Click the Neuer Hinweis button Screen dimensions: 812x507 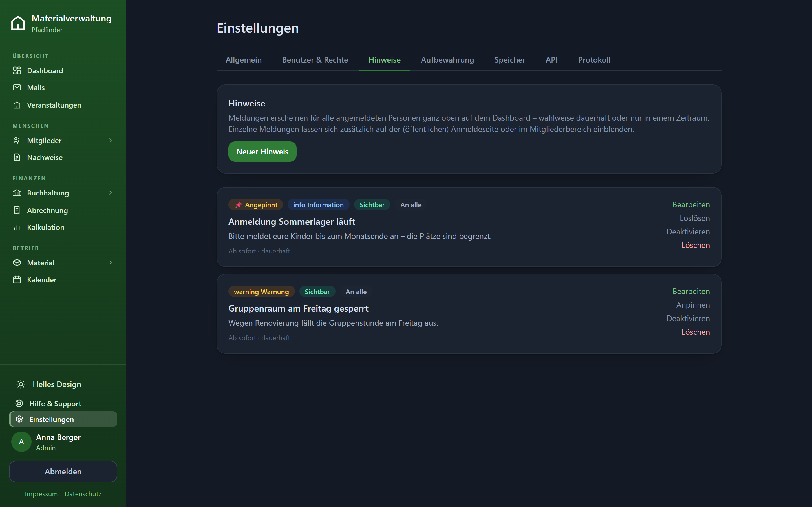(262, 152)
